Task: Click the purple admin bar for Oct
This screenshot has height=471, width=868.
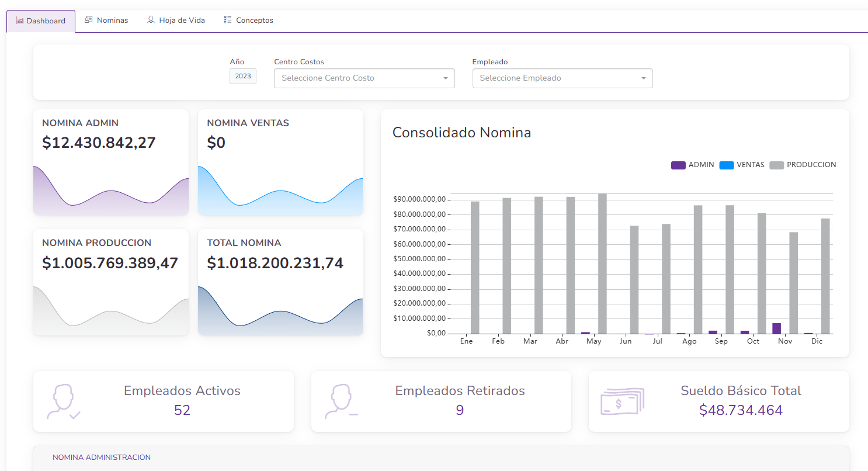Action: pos(745,332)
